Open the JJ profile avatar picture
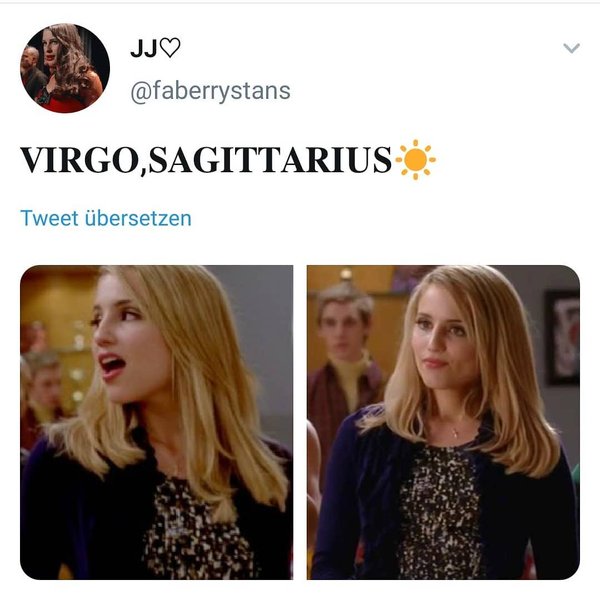This screenshot has width=600, height=600. (x=65, y=68)
